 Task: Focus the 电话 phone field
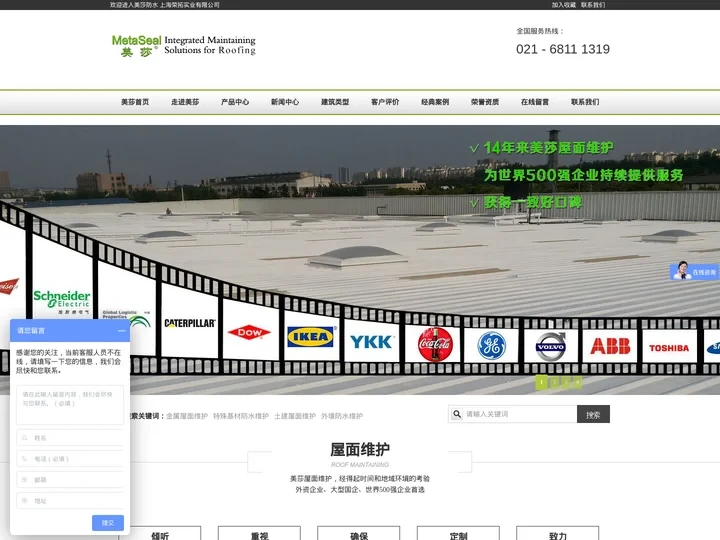[70, 459]
